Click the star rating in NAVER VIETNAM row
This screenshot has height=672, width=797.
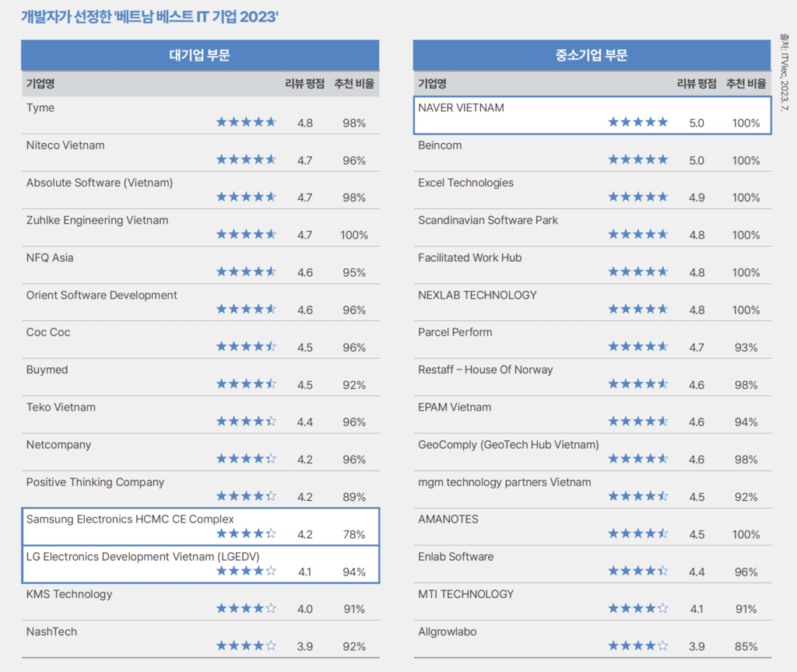coord(638,122)
